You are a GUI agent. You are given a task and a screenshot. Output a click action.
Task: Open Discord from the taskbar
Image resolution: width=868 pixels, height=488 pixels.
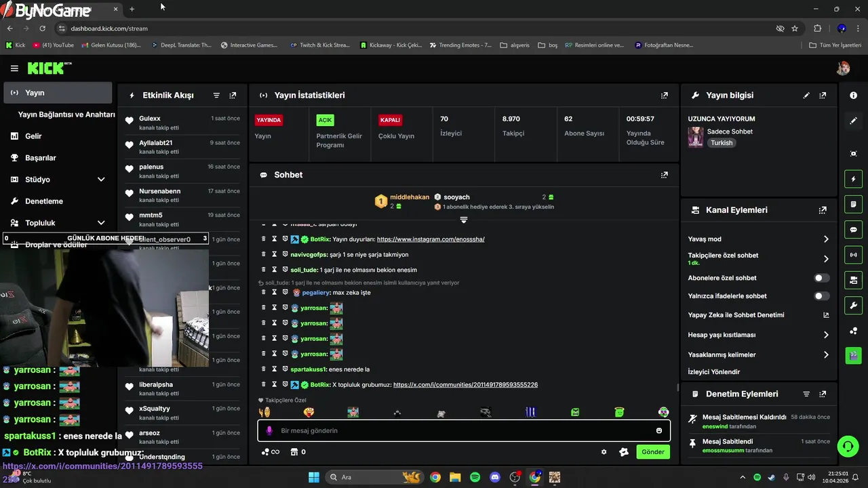[x=495, y=477]
